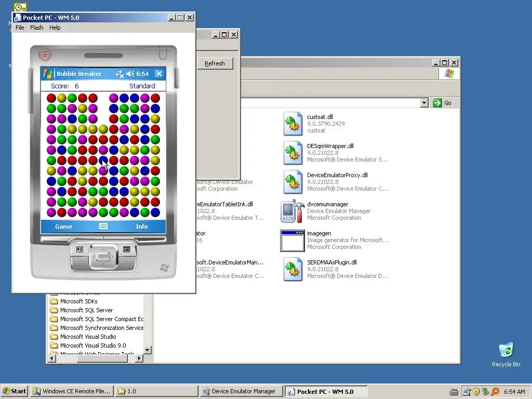Image resolution: width=532 pixels, height=399 pixels.
Task: Open the Help menu in Pocket PC window
Action: [x=55, y=28]
